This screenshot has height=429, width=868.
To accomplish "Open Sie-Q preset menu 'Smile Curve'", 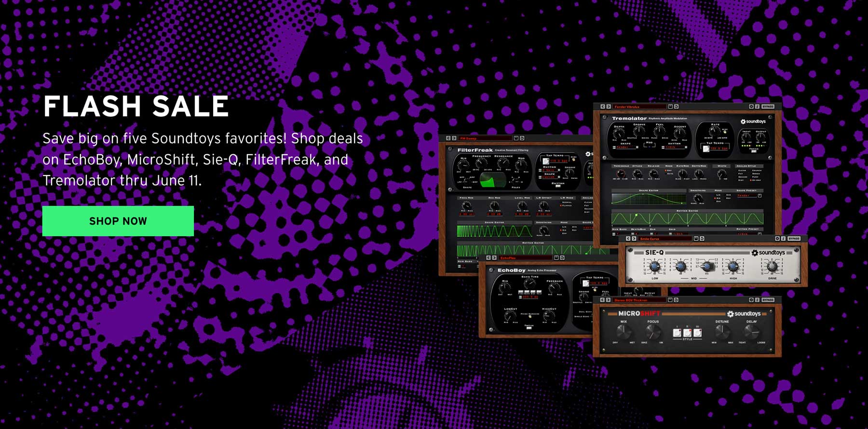I will coord(665,239).
